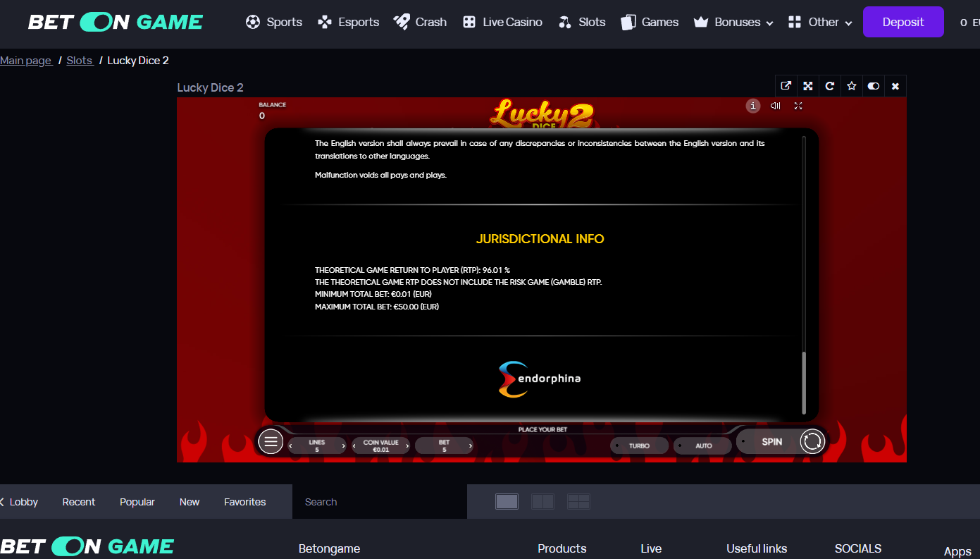The width and height of the screenshot is (980, 559).
Task: Hit the SPIN button
Action: click(772, 441)
